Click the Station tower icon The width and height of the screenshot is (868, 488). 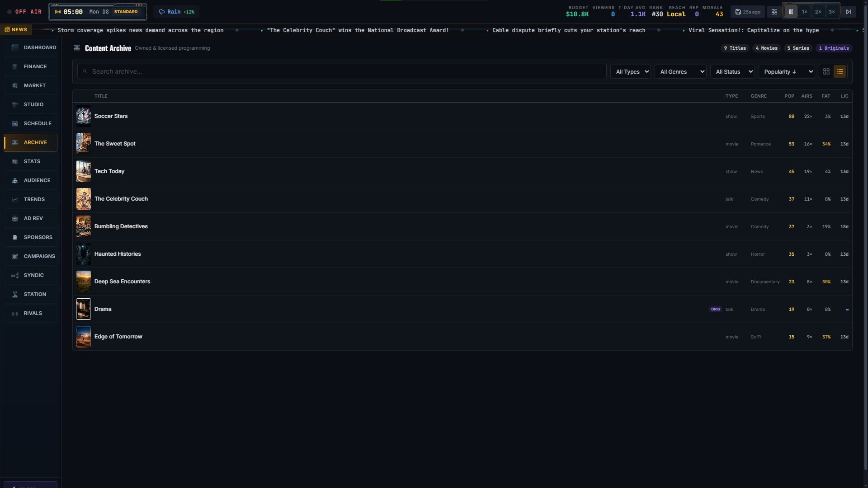[15, 294]
